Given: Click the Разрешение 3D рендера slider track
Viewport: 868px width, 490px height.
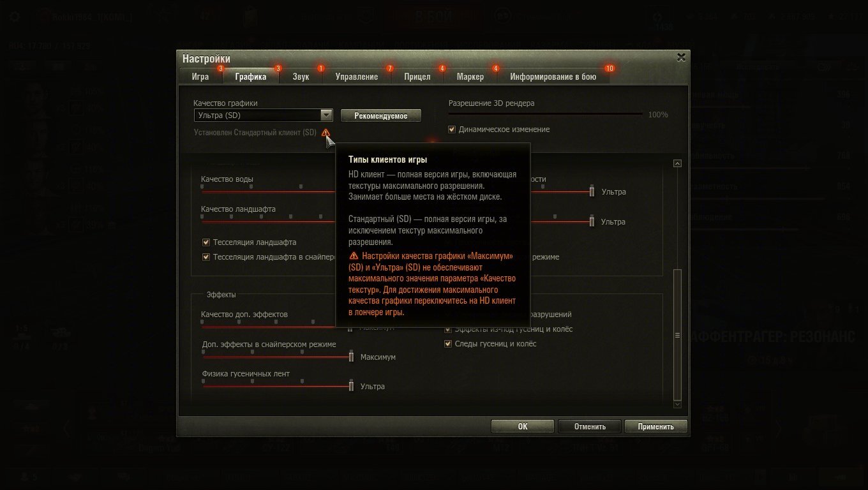Looking at the screenshot, I should (546, 114).
